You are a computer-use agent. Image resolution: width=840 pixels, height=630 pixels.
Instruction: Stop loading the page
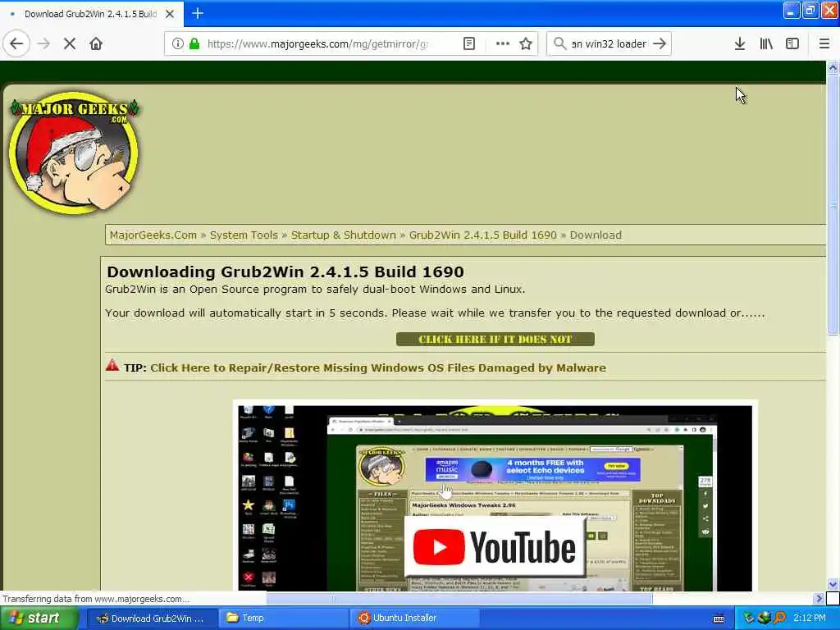coord(70,44)
